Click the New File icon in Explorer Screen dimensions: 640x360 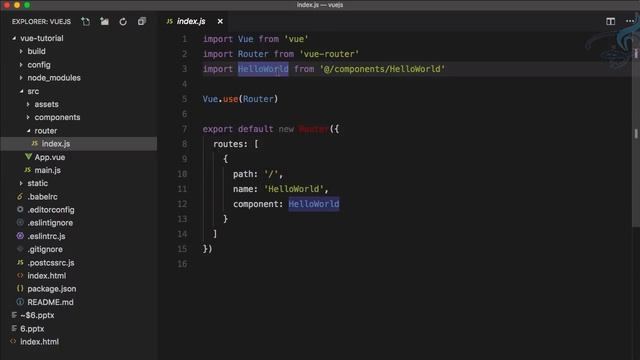[85, 22]
